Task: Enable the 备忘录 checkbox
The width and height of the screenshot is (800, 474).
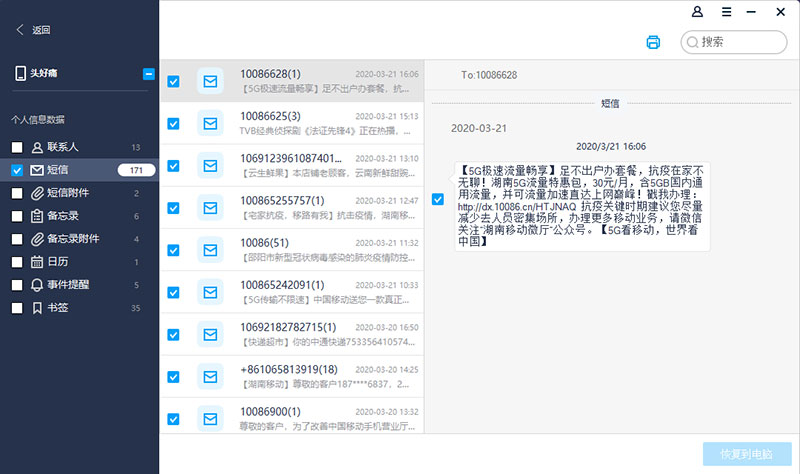Action: click(x=17, y=216)
